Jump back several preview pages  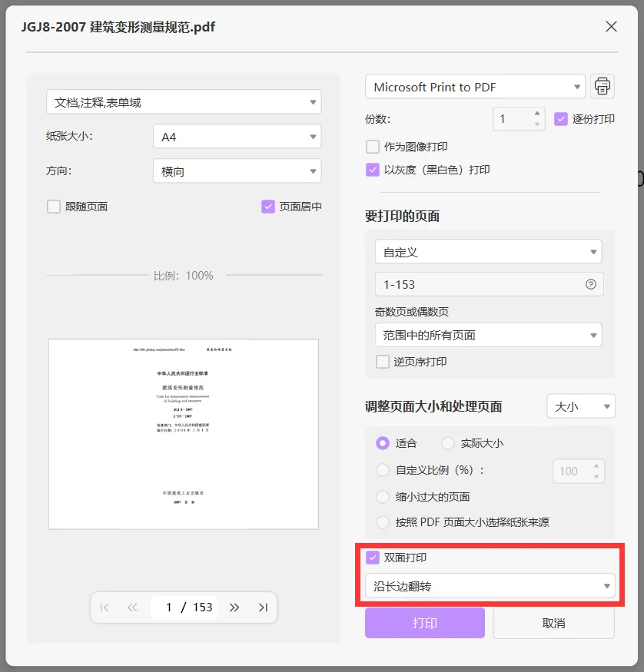(x=132, y=607)
